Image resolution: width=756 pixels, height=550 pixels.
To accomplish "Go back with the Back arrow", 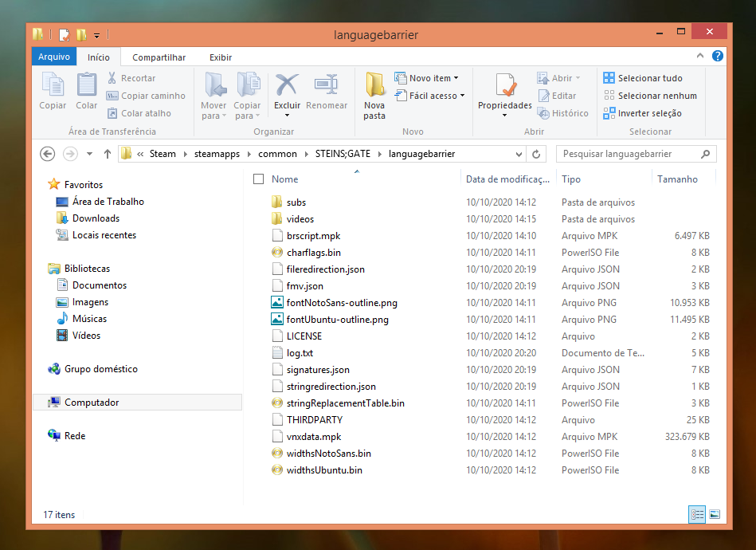I will point(47,154).
